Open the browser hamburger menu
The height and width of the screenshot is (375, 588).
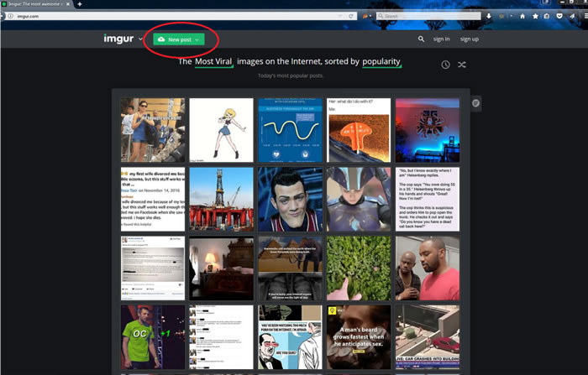(x=585, y=16)
